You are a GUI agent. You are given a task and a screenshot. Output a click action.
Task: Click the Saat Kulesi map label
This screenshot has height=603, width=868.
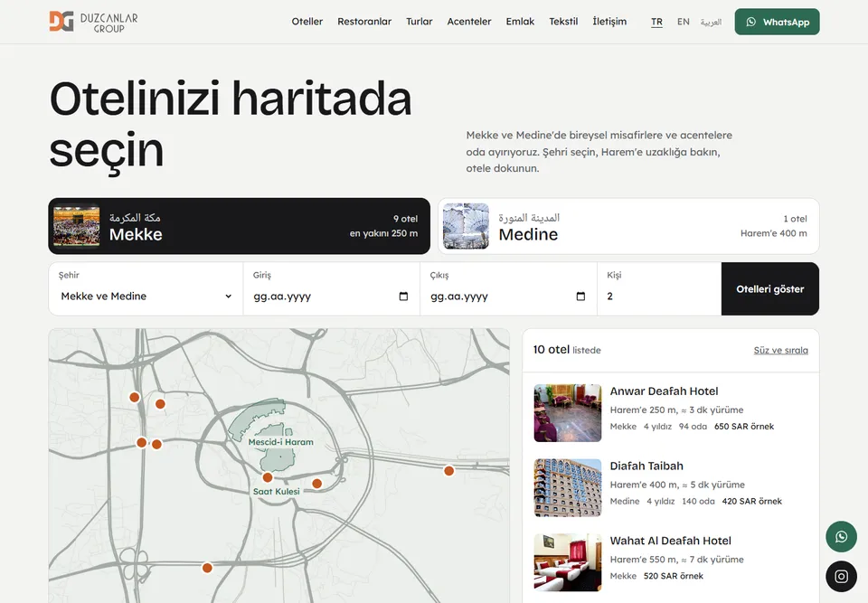point(277,491)
